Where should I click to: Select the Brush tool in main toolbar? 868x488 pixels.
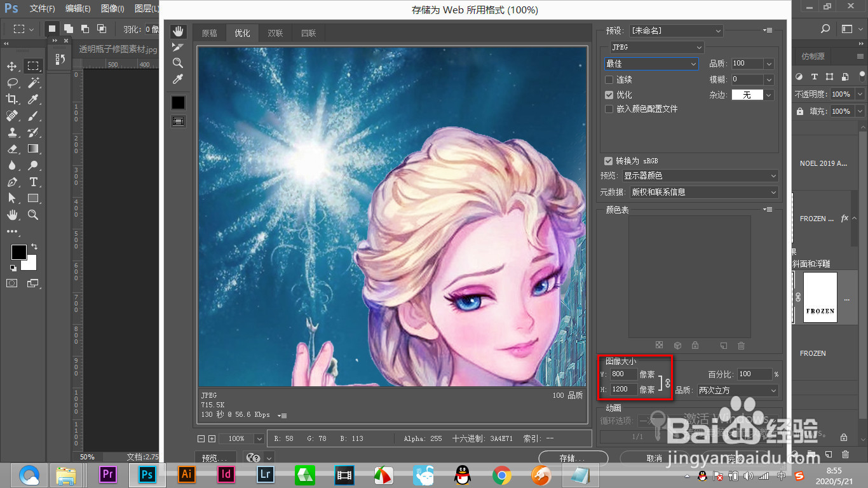(x=33, y=116)
